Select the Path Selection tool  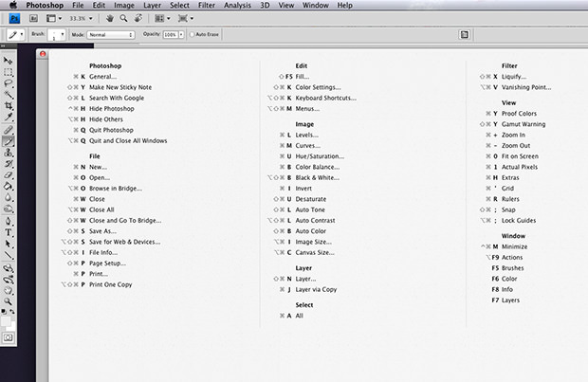click(x=8, y=244)
